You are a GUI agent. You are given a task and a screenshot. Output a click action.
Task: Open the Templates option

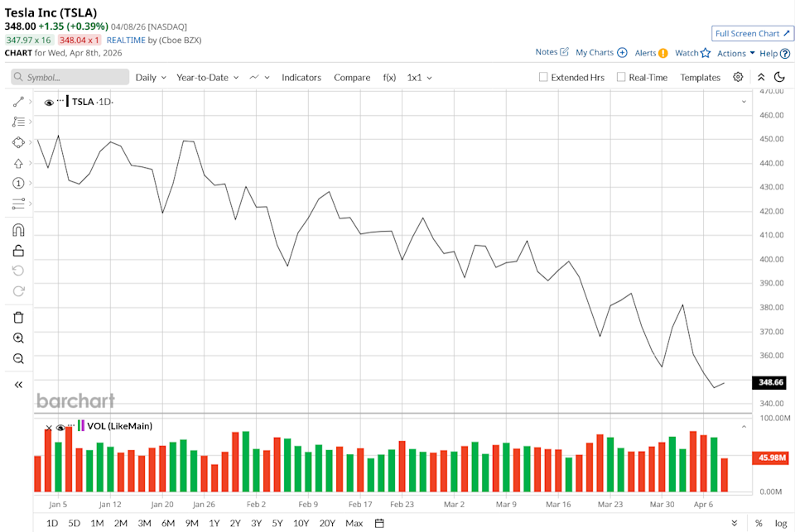700,77
